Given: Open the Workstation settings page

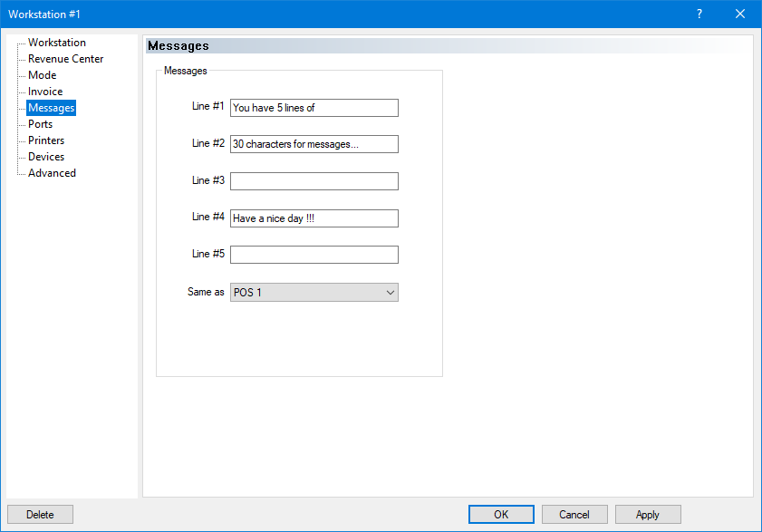Looking at the screenshot, I should point(56,43).
